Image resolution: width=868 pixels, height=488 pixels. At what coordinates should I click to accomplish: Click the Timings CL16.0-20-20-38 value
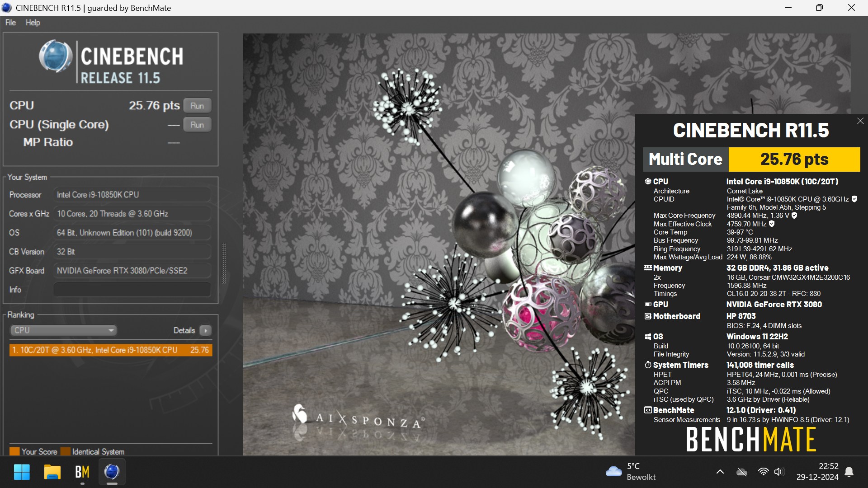pos(774,294)
